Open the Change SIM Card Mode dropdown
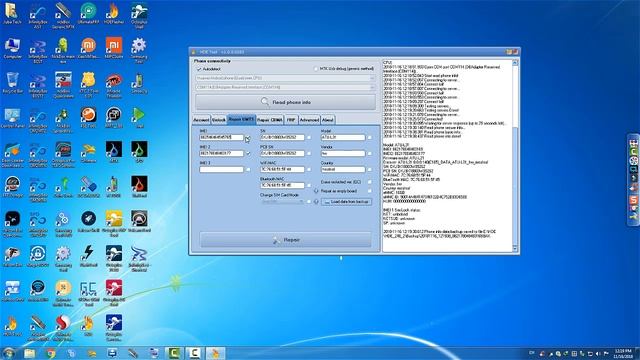Screen dimensions: 640x360 pyautogui.click(x=282, y=202)
